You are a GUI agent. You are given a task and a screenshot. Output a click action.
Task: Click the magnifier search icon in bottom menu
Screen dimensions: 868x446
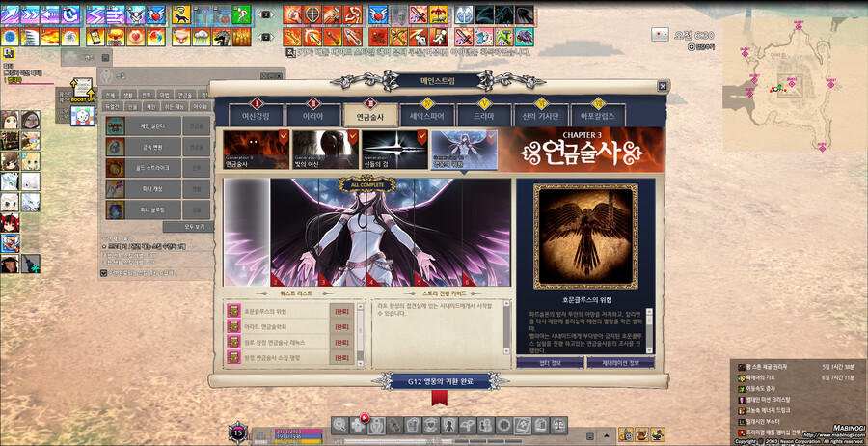pyautogui.click(x=340, y=425)
